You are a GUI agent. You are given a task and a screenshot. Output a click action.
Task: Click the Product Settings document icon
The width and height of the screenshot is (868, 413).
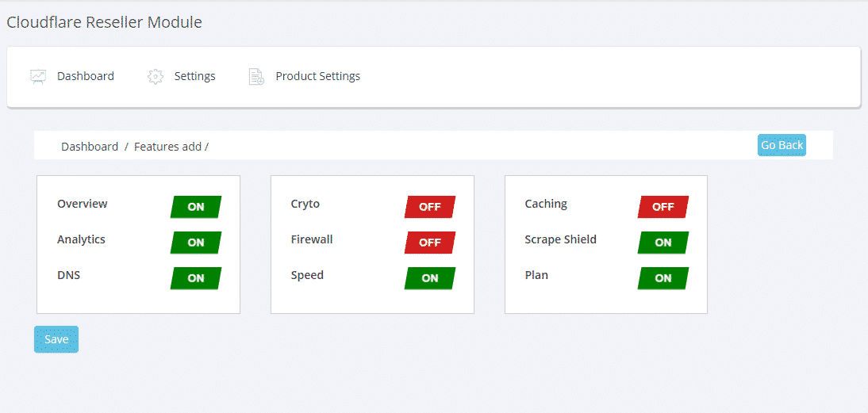click(x=256, y=77)
